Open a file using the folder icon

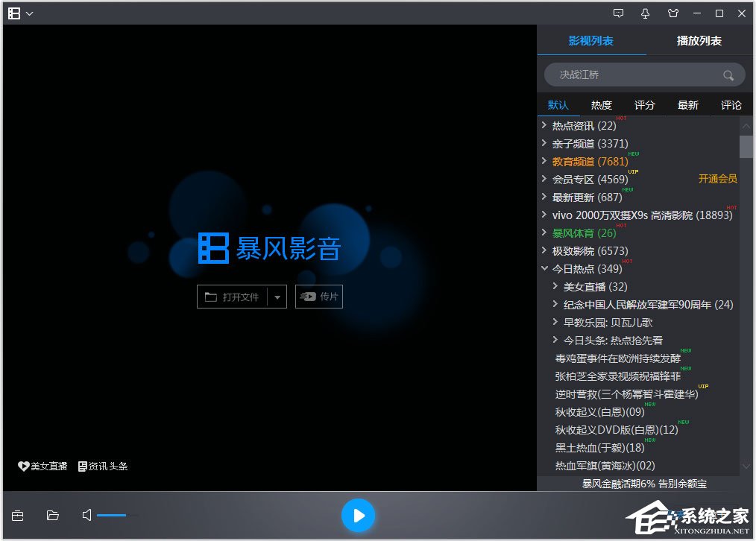pos(51,515)
